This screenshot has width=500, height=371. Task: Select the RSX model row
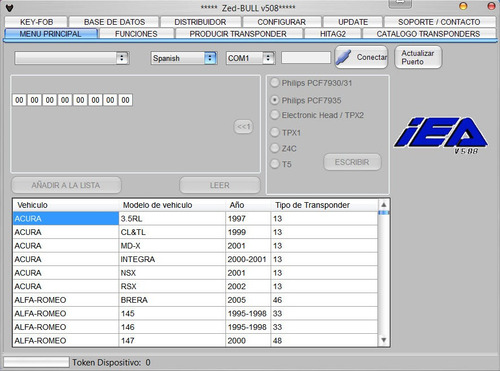[195, 286]
